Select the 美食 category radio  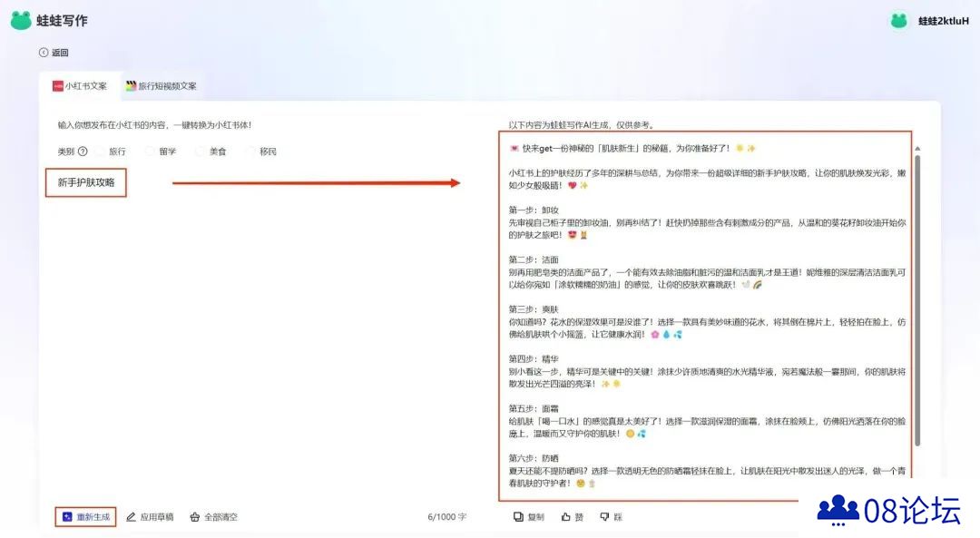tap(200, 152)
